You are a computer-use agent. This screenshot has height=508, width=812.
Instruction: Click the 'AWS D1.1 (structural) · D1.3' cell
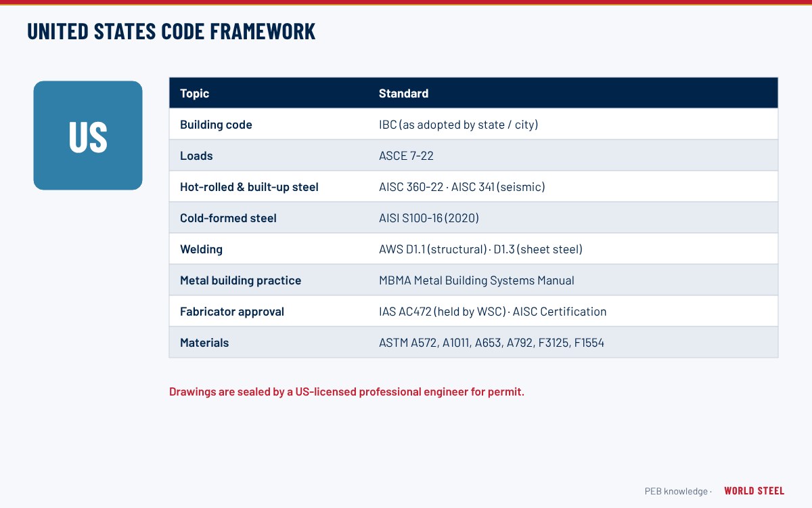[480, 249]
